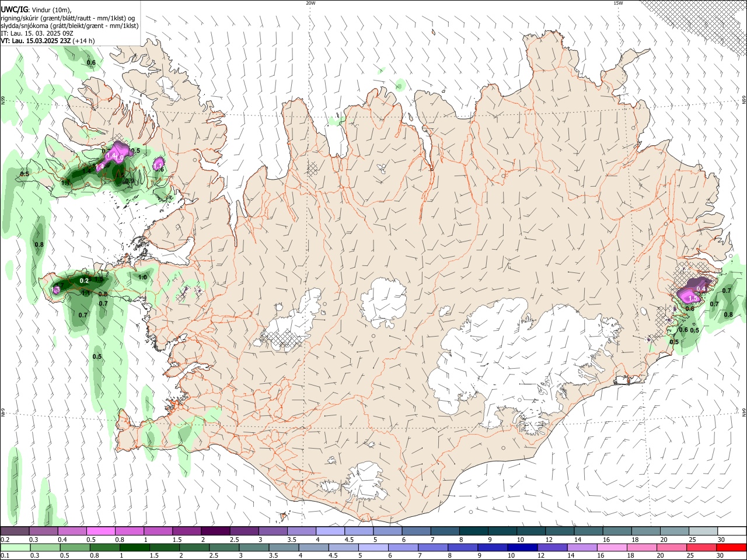Pick the 4–4.5 lavender swatch in the snow scale

click(330, 531)
